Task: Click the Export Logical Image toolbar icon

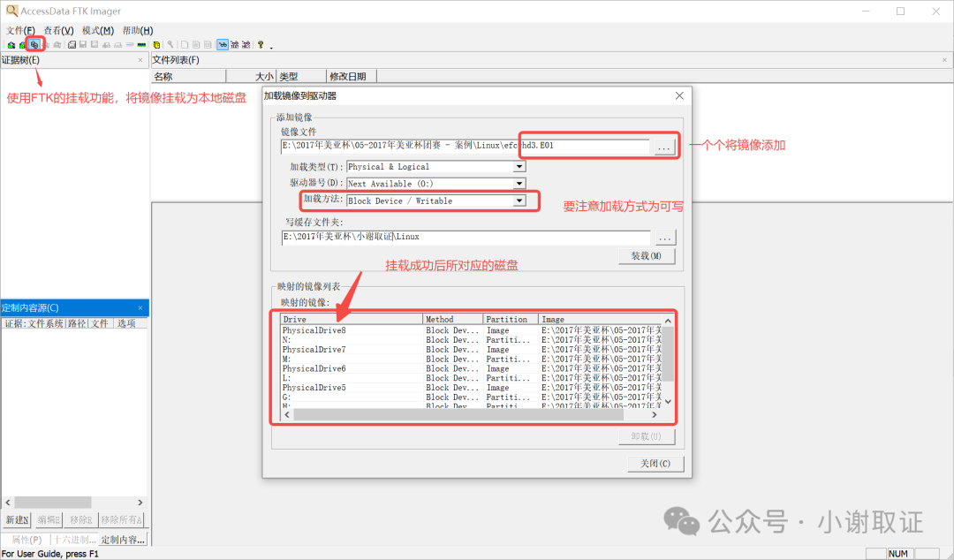Action: tap(95, 44)
